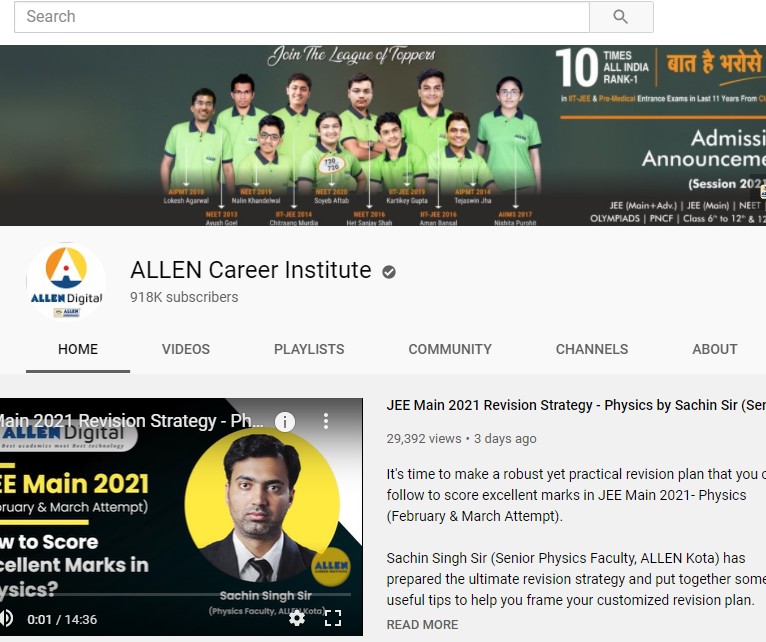Focus the Search input field

tap(300, 17)
